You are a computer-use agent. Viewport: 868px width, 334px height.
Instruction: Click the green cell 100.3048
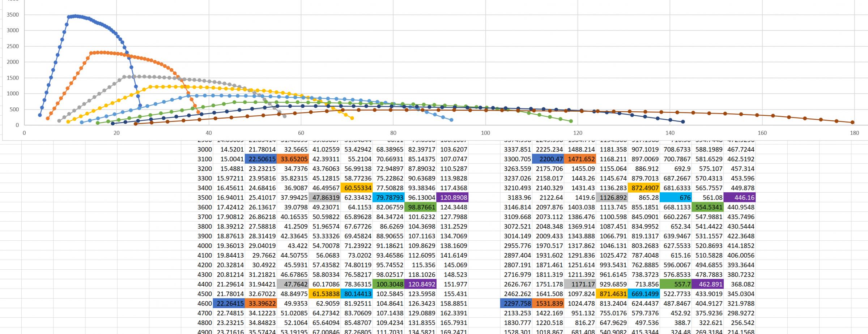pos(388,284)
